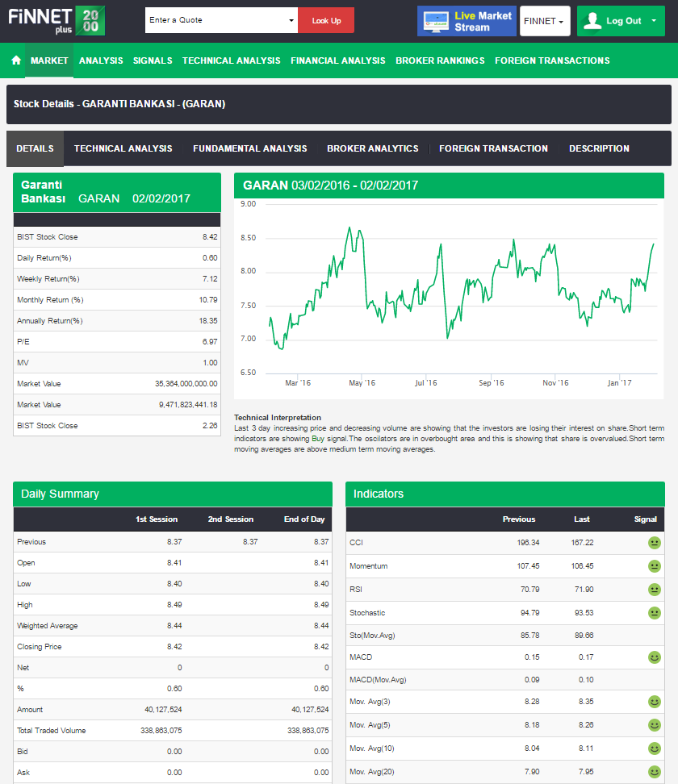Go to the home page icon
Viewport: 678px width, 784px height.
pyautogui.click(x=16, y=60)
